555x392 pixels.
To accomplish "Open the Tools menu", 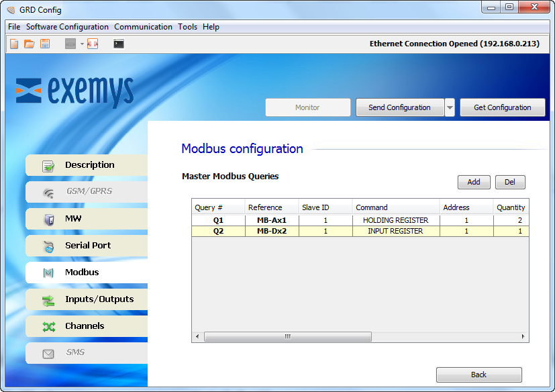I will [x=187, y=27].
